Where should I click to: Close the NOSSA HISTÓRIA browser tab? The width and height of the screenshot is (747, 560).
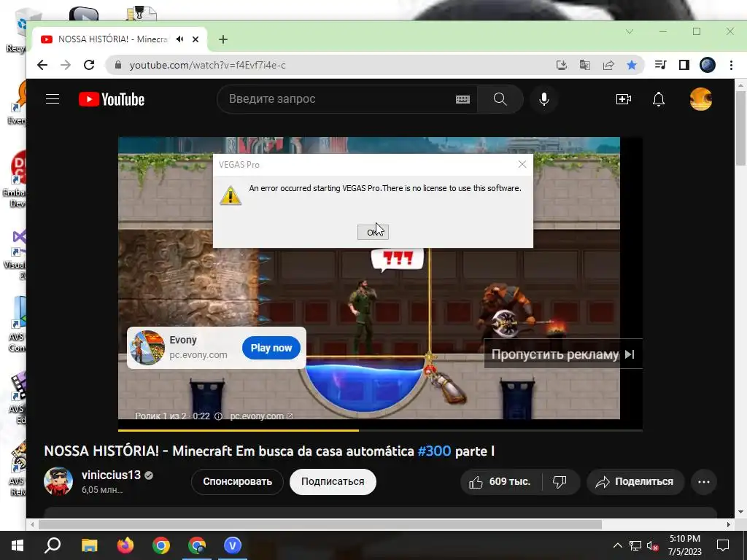(x=196, y=39)
